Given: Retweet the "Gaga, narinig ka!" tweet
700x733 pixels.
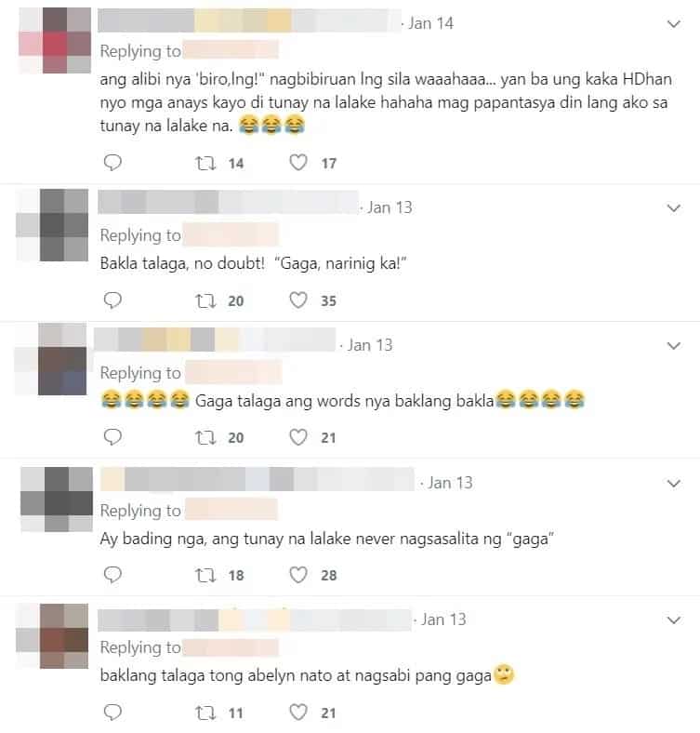Looking at the screenshot, I should pos(205,300).
